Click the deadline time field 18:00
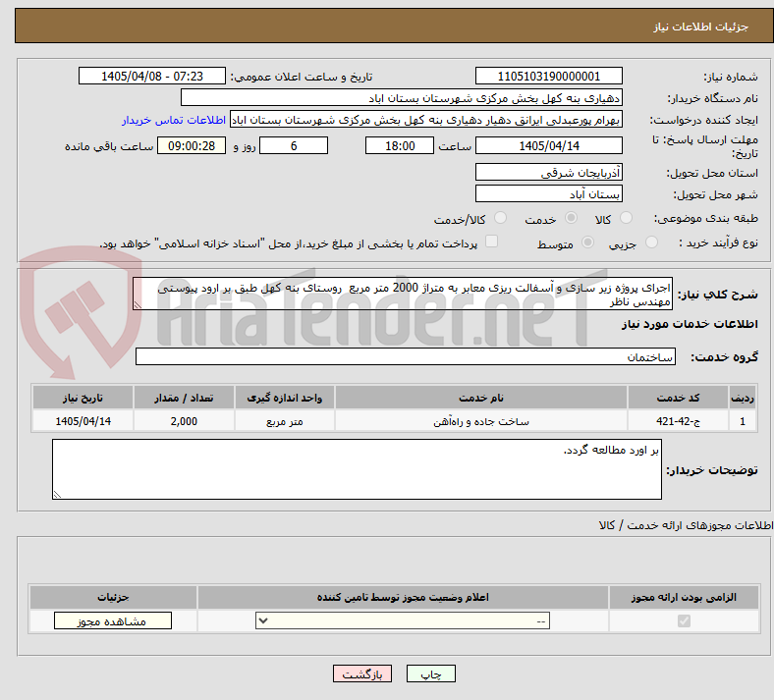The image size is (774, 700). [x=400, y=145]
